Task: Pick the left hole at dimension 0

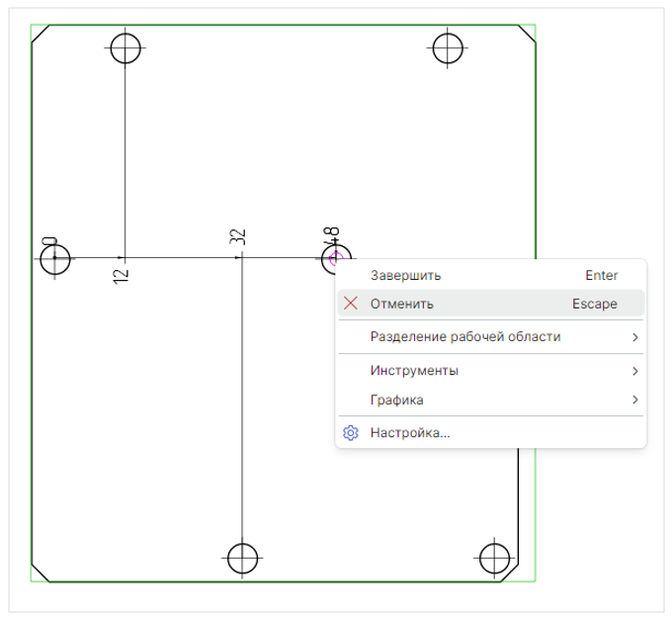Action: [x=55, y=259]
